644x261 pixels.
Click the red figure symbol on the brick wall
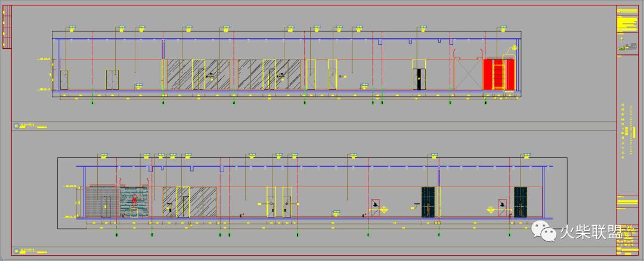[134, 200]
